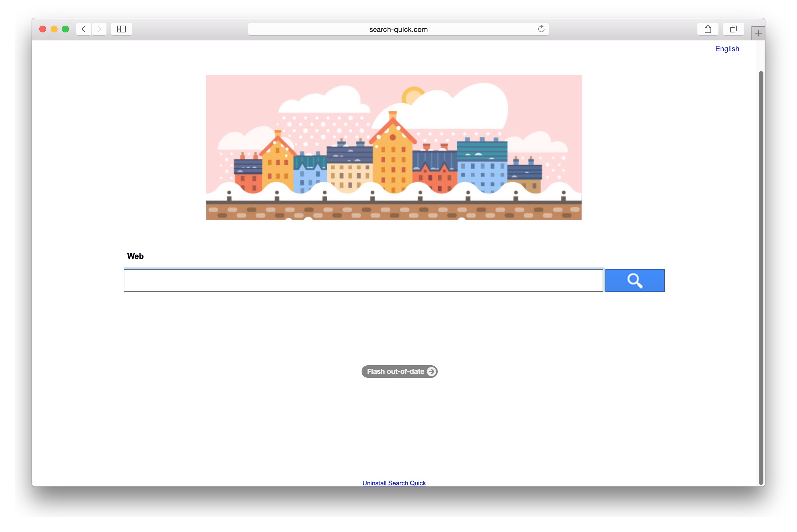797x532 pixels.
Task: Toggle the sidebar panel icon
Action: tap(122, 29)
